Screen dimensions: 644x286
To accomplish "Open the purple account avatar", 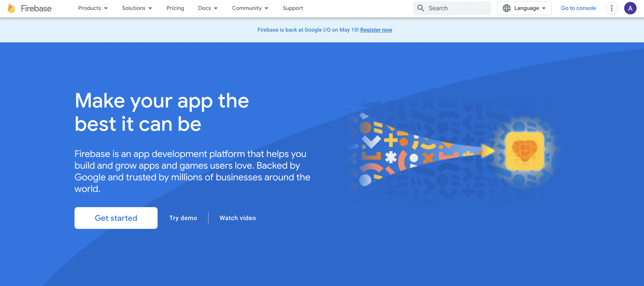I will pos(630,8).
